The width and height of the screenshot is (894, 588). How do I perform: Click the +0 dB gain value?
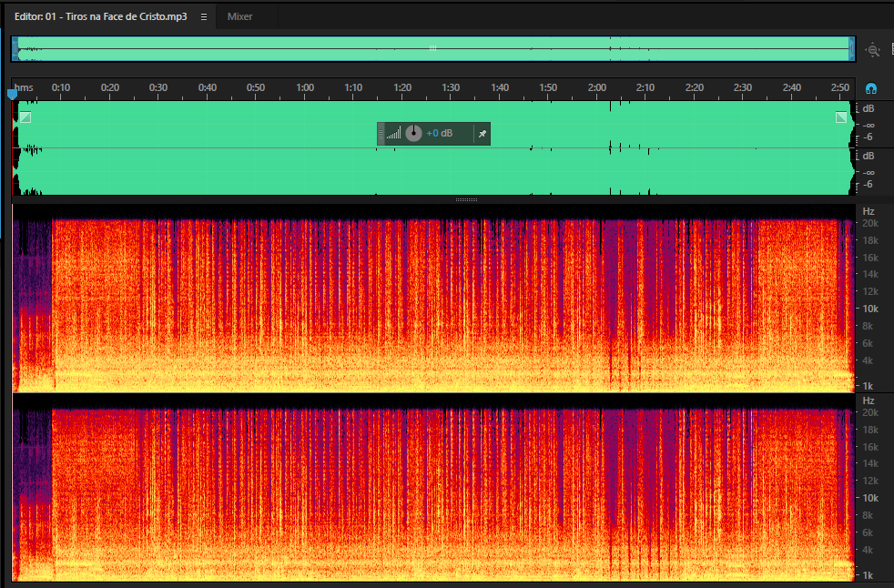[x=439, y=134]
